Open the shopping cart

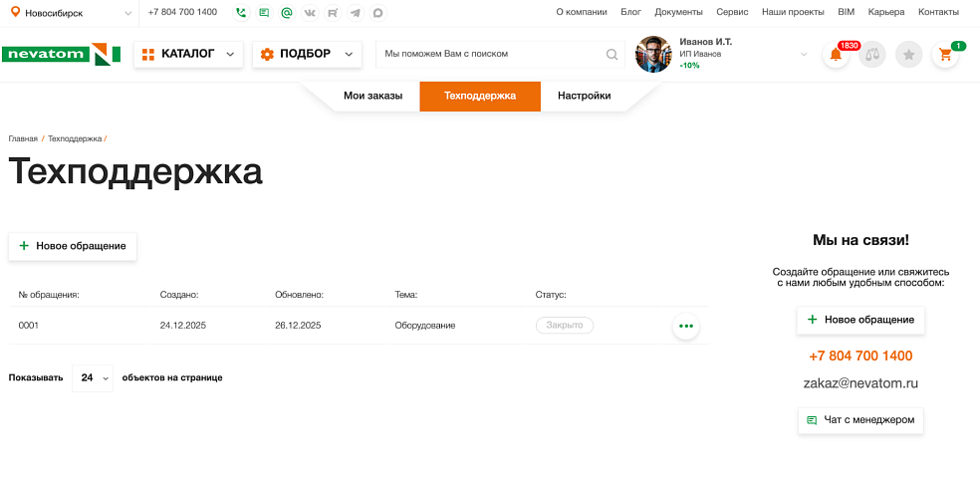945,55
